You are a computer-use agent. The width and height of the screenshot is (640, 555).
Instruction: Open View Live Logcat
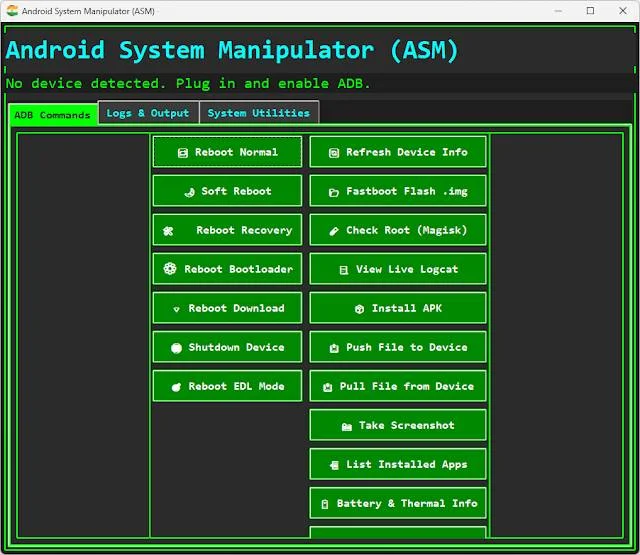click(398, 269)
